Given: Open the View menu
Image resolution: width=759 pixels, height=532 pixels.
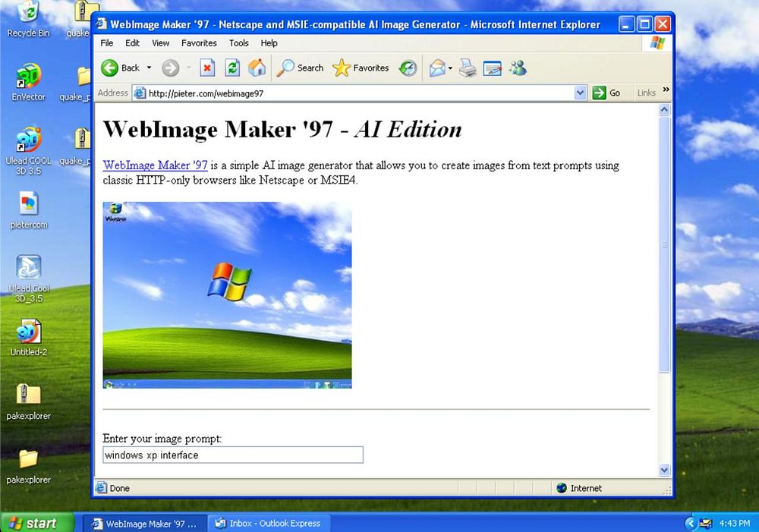Looking at the screenshot, I should pyautogui.click(x=160, y=43).
